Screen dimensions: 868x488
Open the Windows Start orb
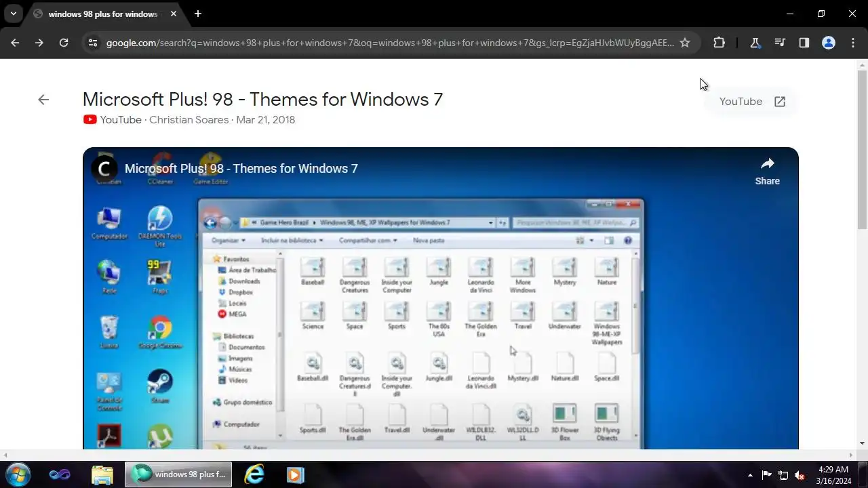[x=18, y=474]
